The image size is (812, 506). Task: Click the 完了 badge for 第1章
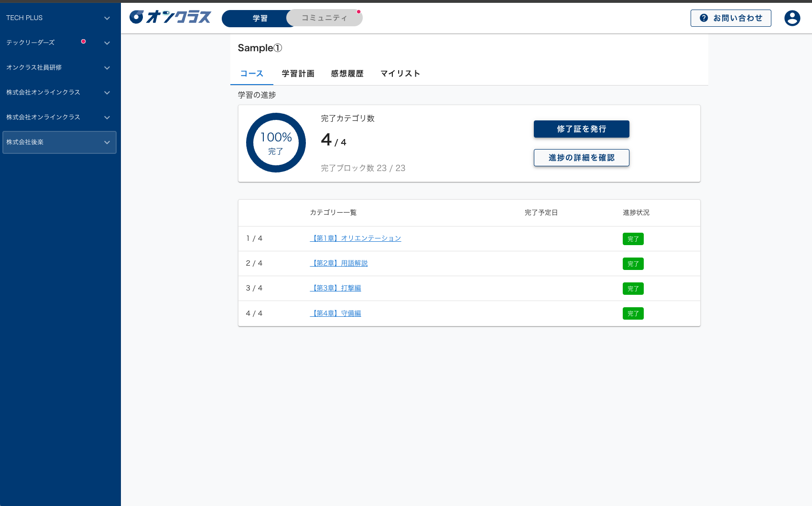(x=633, y=239)
